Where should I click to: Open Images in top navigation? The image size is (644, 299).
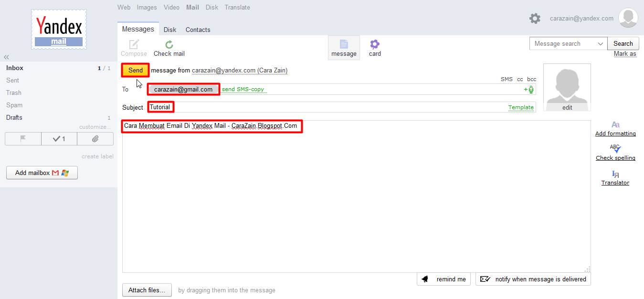point(147,7)
